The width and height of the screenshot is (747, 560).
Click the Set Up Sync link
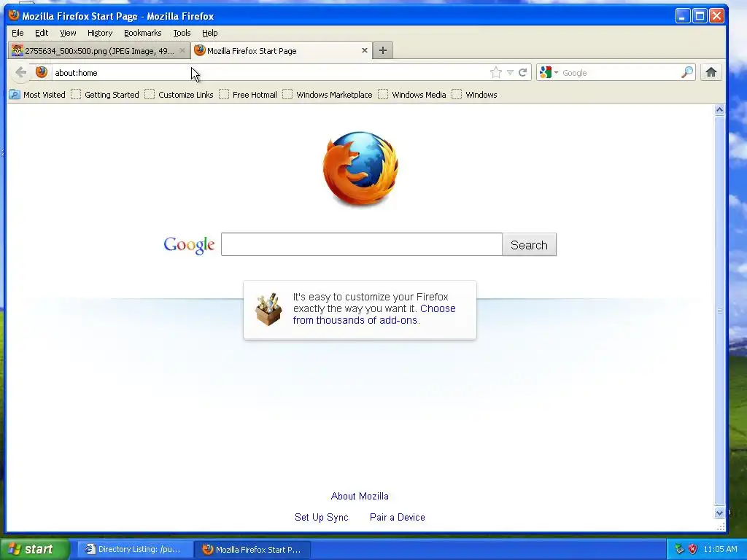(x=322, y=517)
